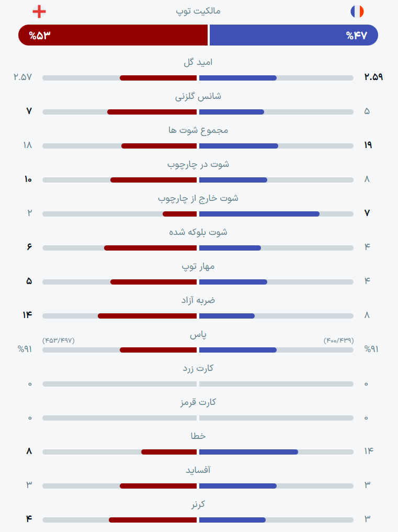Click the پاس stat label
Screen dimensions: 398x532
pos(198,335)
